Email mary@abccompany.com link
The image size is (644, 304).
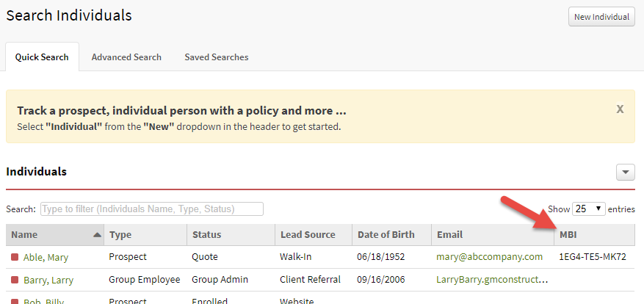pyautogui.click(x=490, y=257)
